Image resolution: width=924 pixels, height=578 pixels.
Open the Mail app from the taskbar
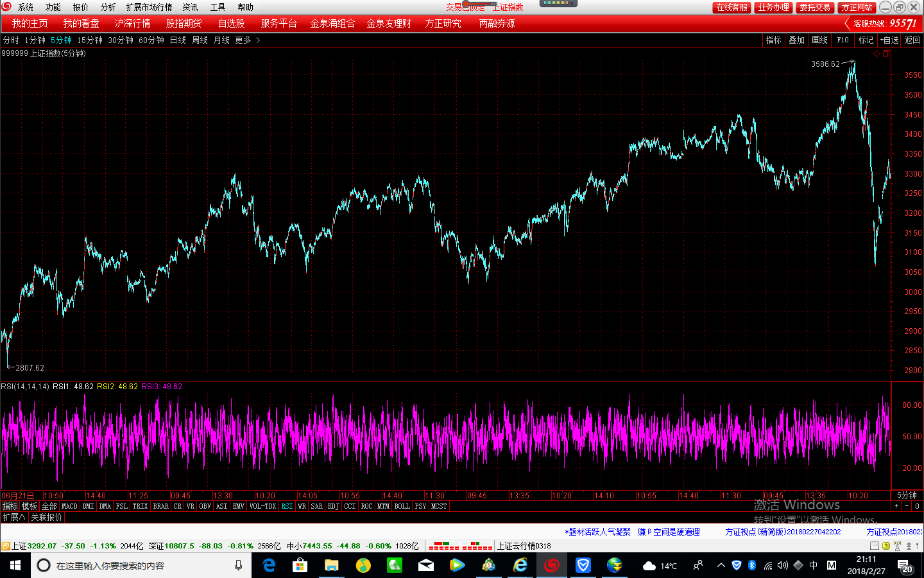click(x=425, y=565)
